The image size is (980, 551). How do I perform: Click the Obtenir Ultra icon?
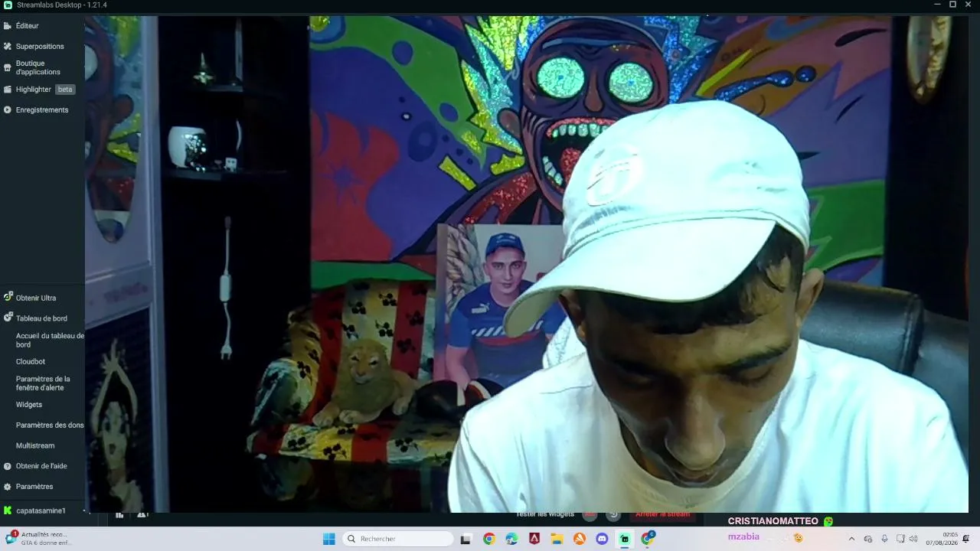[8, 297]
